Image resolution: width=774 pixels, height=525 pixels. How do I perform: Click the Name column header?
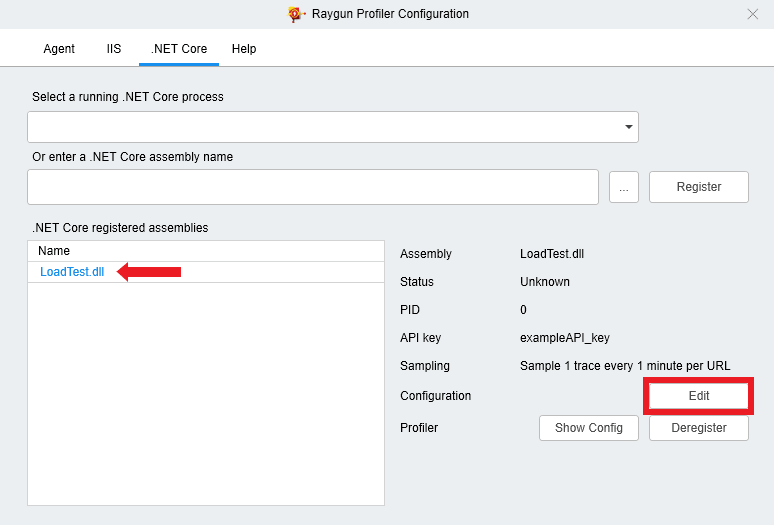tap(206, 251)
